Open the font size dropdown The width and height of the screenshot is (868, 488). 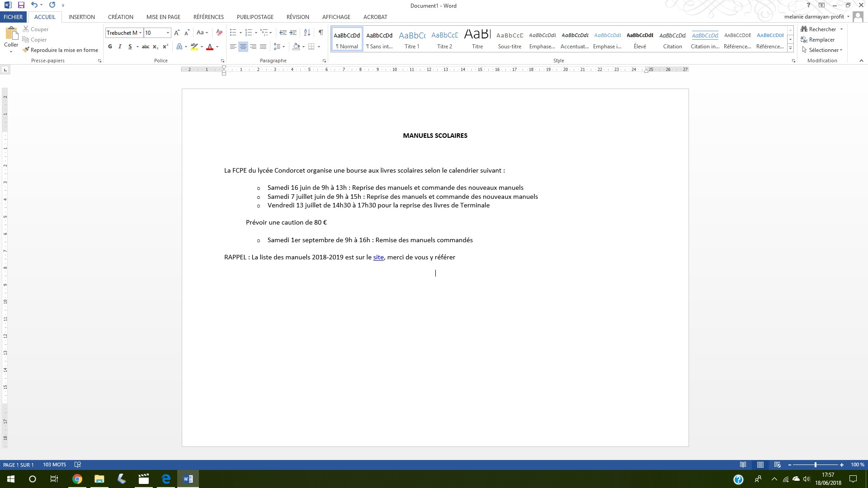pos(168,33)
